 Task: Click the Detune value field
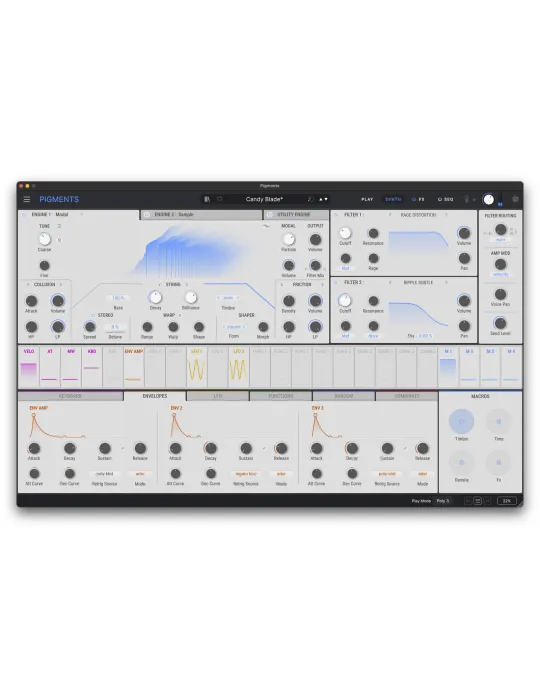point(115,327)
